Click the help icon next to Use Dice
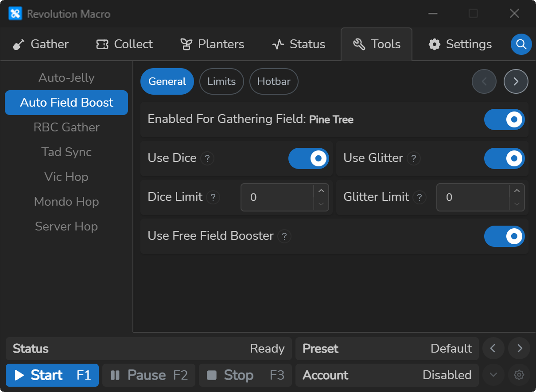Viewport: 536px width, 392px height. (207, 158)
